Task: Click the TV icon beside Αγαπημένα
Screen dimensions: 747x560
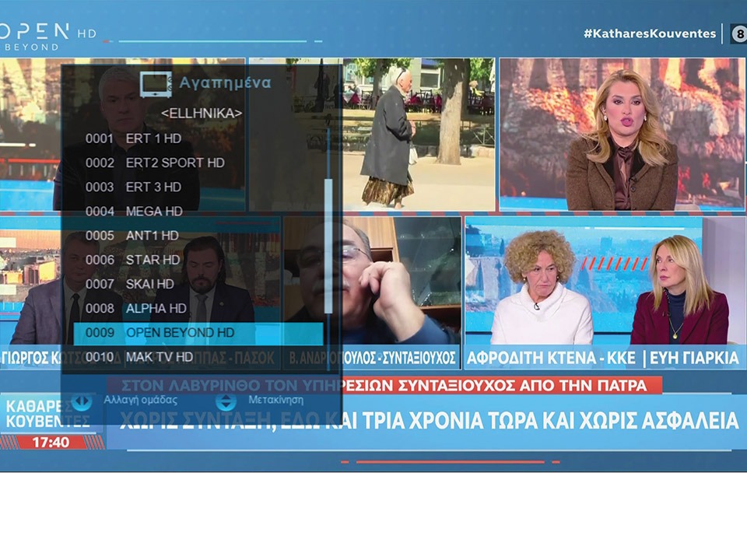Action: point(155,83)
